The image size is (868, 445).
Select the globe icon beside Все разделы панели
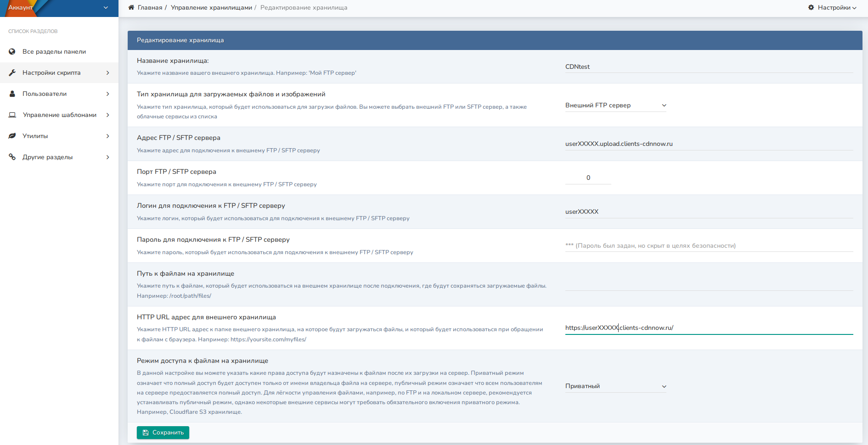(11, 51)
